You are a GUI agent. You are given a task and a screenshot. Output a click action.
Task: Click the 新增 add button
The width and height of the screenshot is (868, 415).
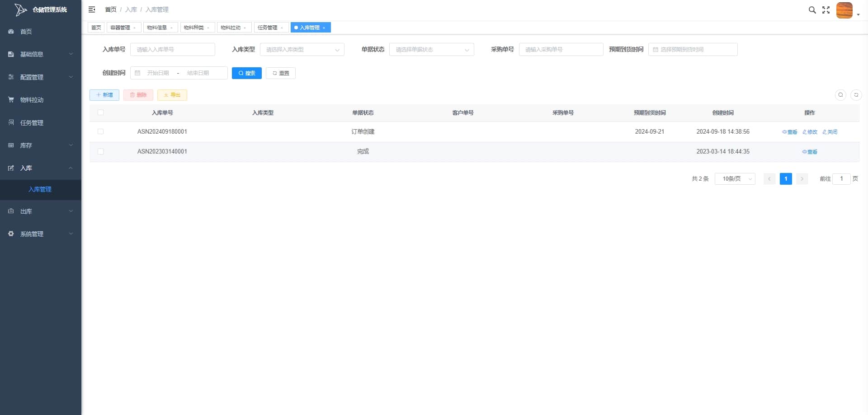pos(104,95)
